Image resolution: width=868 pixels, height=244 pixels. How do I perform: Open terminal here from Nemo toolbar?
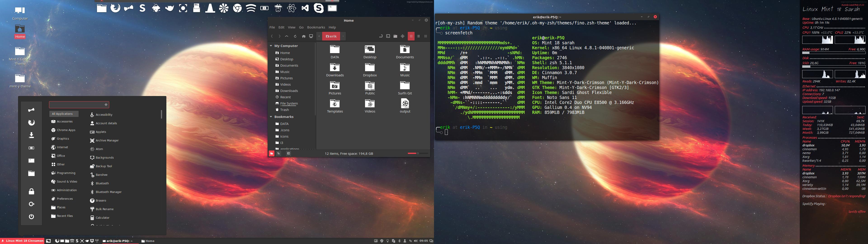[x=388, y=36]
